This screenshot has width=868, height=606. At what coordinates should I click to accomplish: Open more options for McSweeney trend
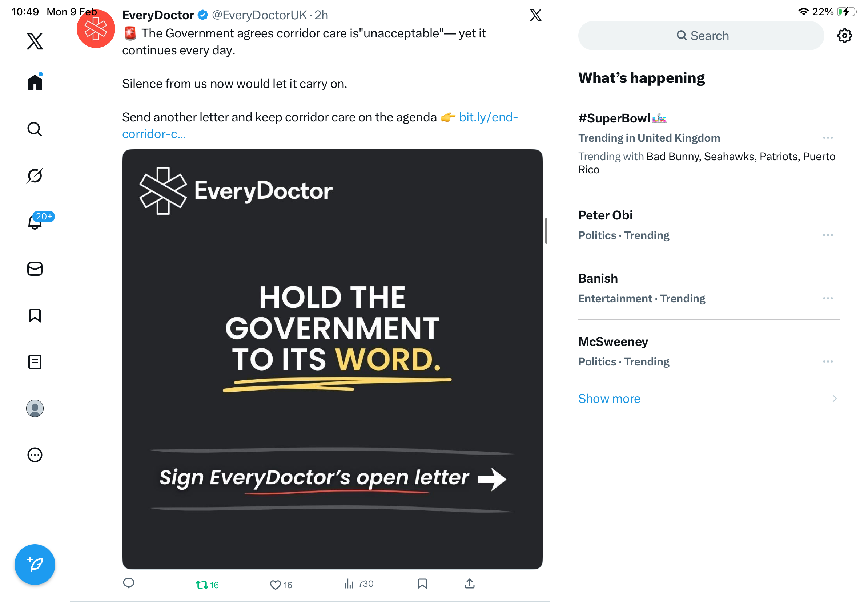click(828, 362)
